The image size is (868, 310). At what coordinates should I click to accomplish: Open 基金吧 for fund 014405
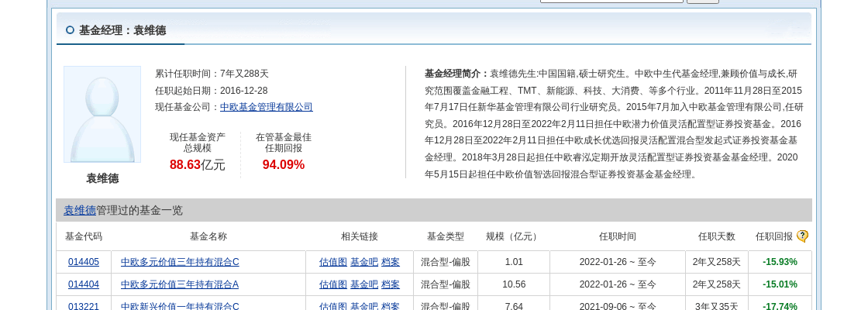click(x=364, y=262)
